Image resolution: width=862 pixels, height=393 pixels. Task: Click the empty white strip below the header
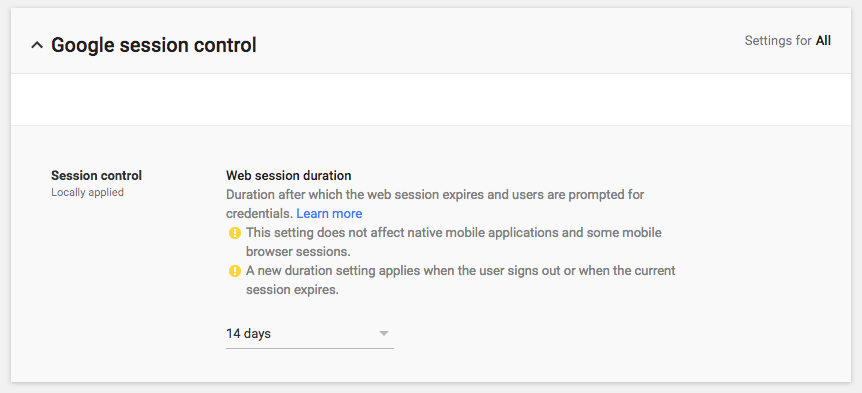click(431, 99)
